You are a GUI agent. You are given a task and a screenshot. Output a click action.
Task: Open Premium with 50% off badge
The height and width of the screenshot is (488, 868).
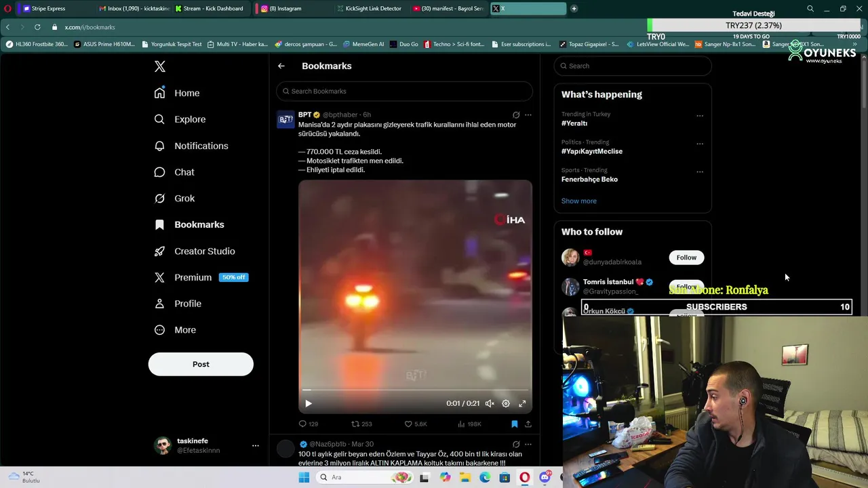point(201,277)
